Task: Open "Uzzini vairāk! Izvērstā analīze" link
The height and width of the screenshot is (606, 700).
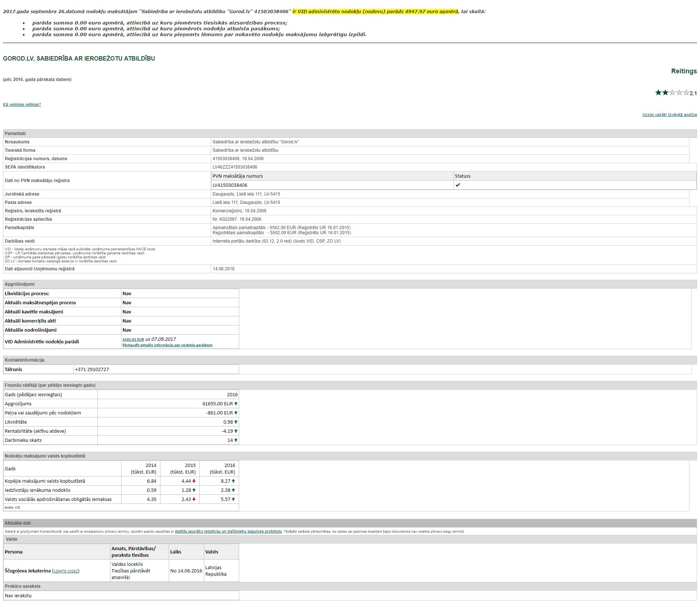Action: pos(669,115)
